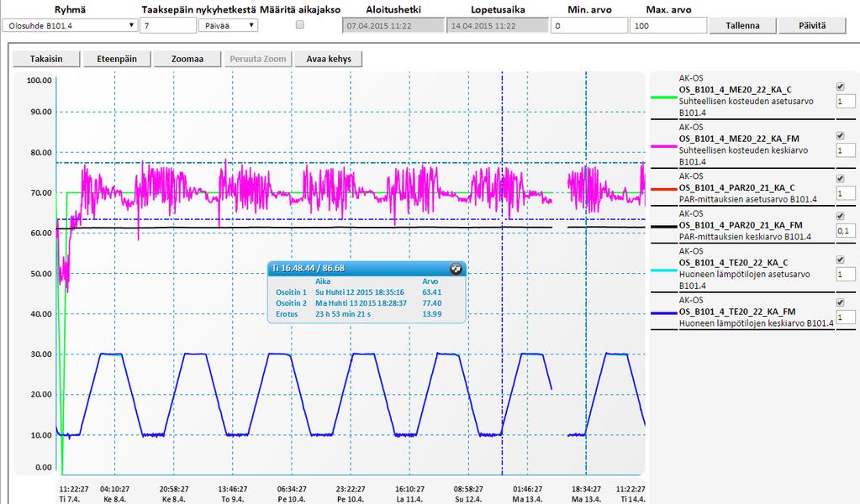860x504 pixels.
Task: Focus the Max. arvo input field
Action: pyautogui.click(x=668, y=26)
